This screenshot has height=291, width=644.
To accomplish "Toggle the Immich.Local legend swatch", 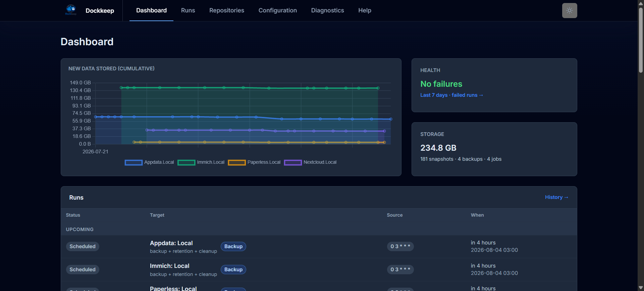I will pos(186,162).
